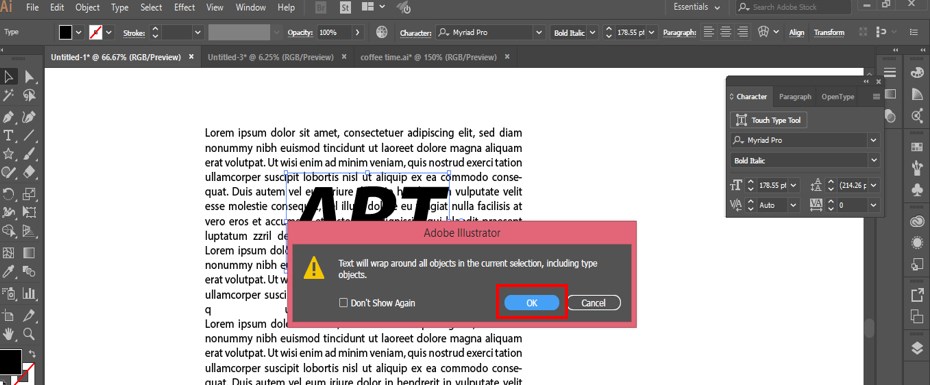Select the Pen tool
This screenshot has width=930, height=385.
pos(9,116)
